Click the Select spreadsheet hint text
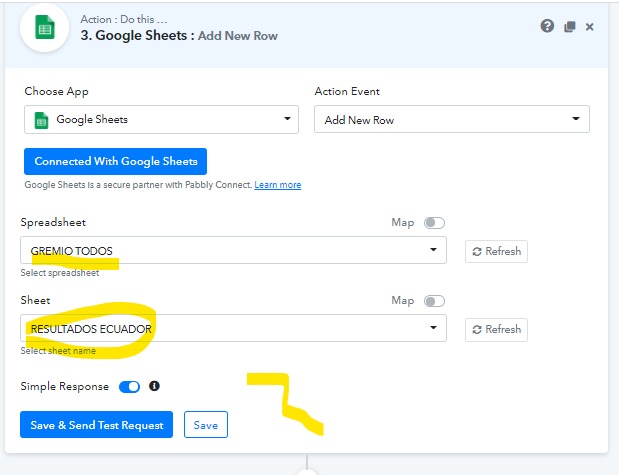 pos(60,273)
